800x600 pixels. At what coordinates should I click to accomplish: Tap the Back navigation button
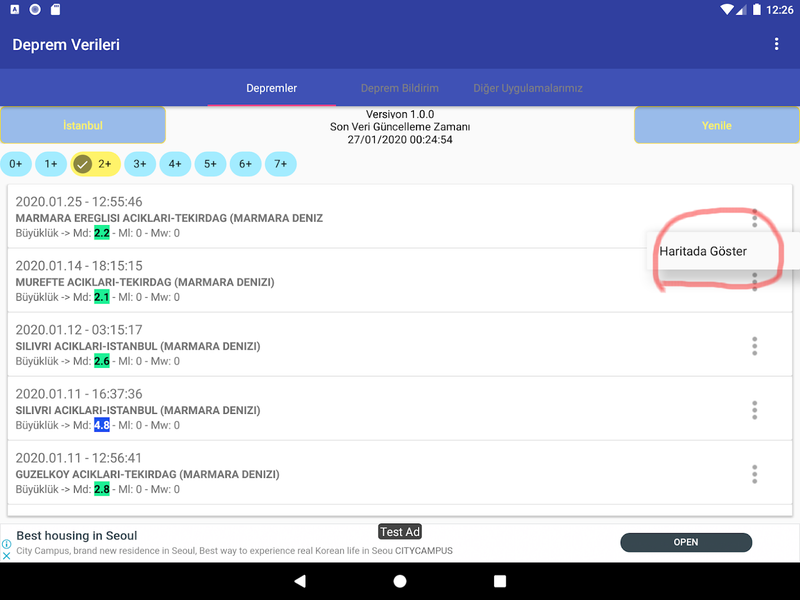[x=300, y=581]
